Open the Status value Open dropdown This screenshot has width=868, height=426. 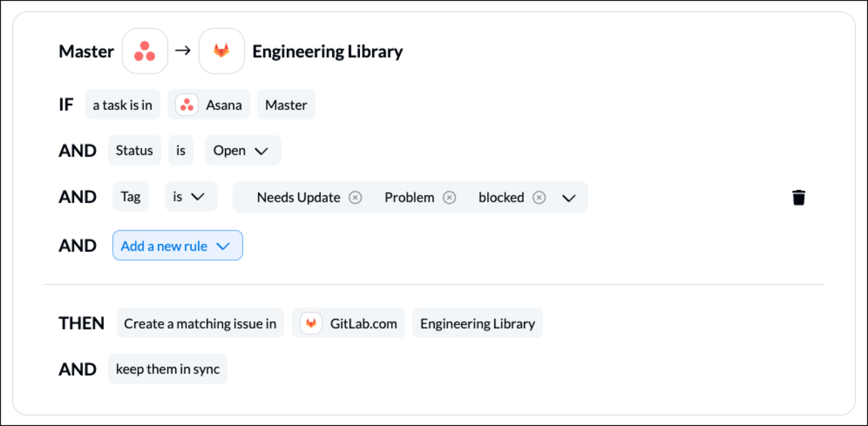[243, 151]
